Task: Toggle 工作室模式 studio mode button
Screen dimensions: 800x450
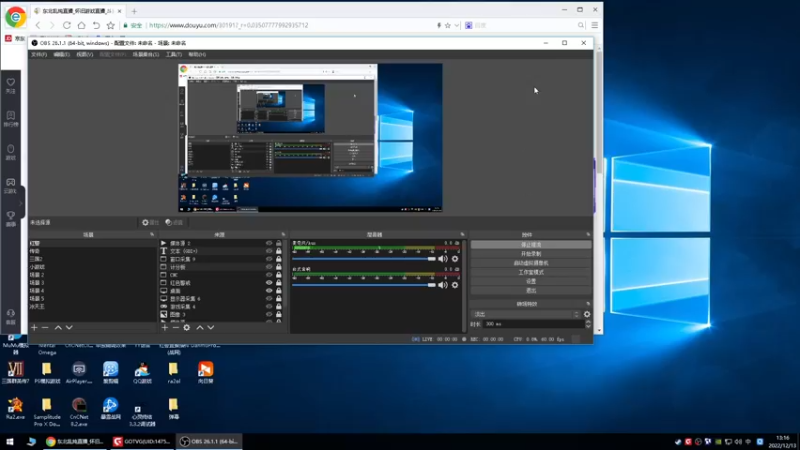Action: click(531, 272)
